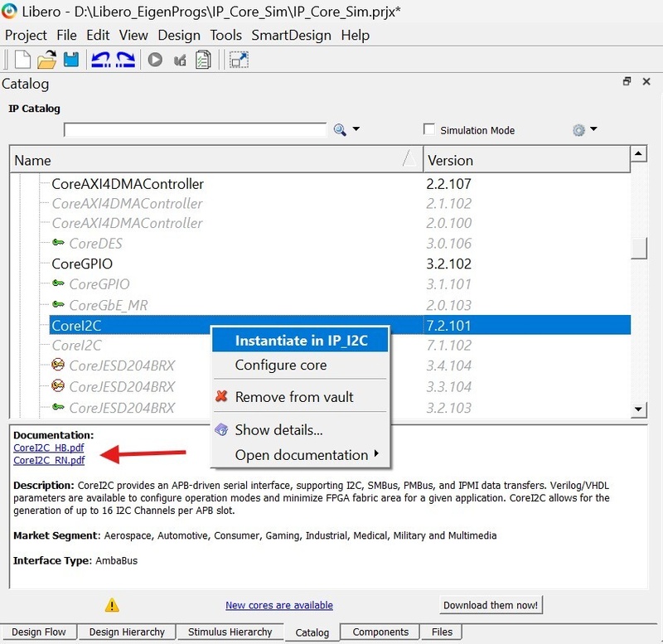Click the toolbar icon after Run
The height and width of the screenshot is (644, 663).
pos(180,61)
